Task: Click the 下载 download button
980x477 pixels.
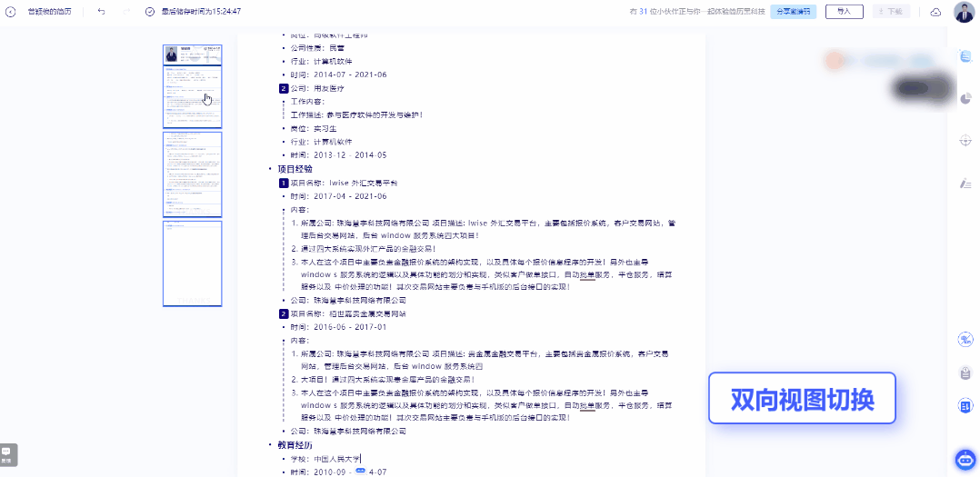Action: pyautogui.click(x=891, y=12)
